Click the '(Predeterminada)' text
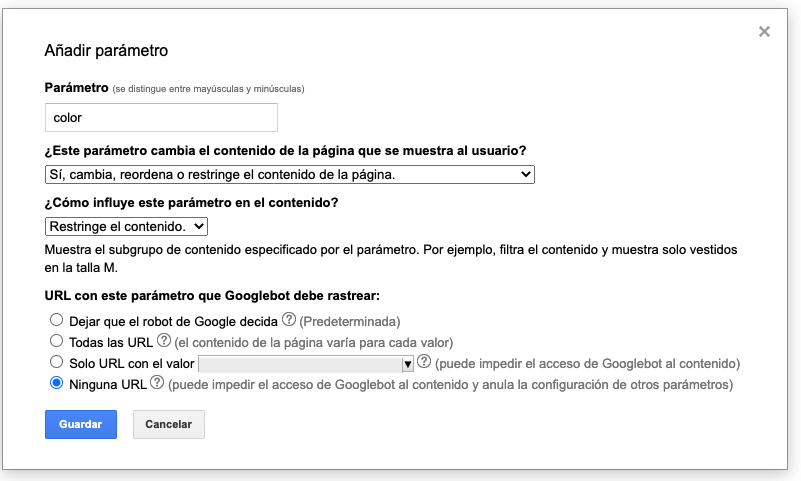This screenshot has width=801, height=481. (351, 322)
